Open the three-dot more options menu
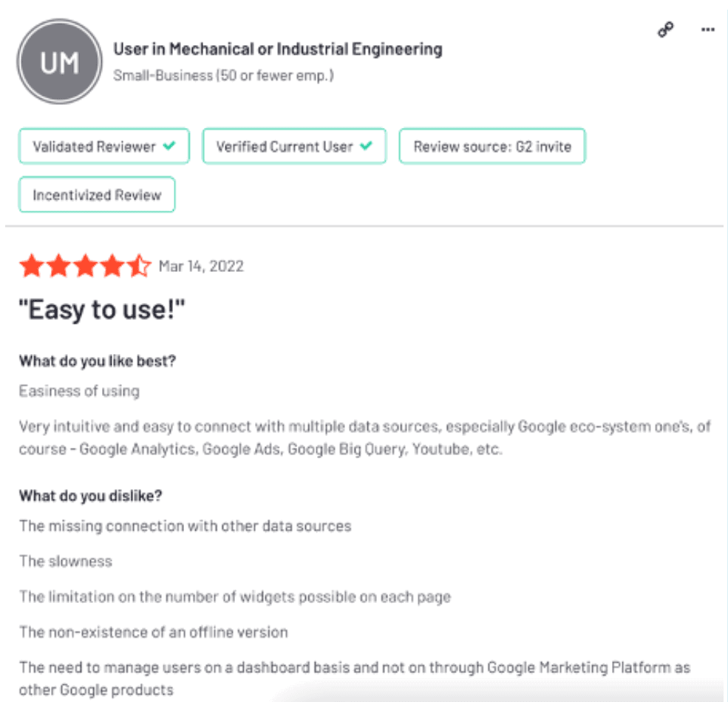The width and height of the screenshot is (728, 702). (707, 30)
